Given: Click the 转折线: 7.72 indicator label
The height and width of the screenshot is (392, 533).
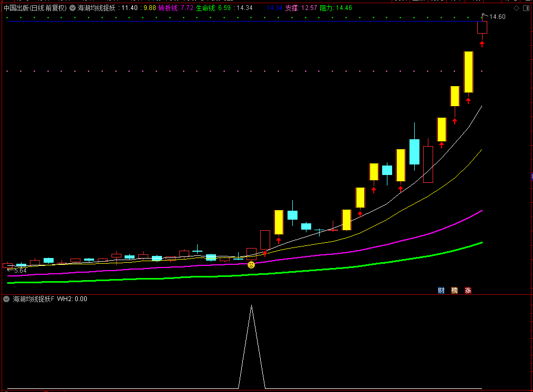Looking at the screenshot, I should coord(176,8).
